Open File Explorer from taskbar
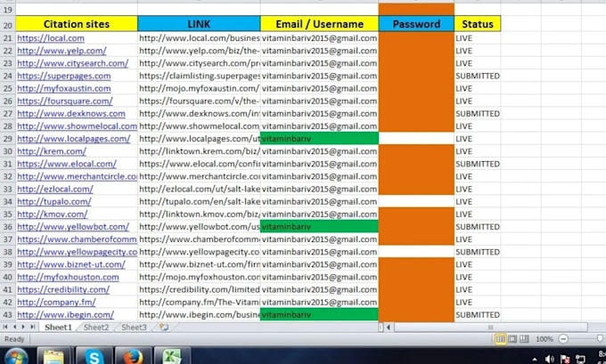 pos(53,356)
